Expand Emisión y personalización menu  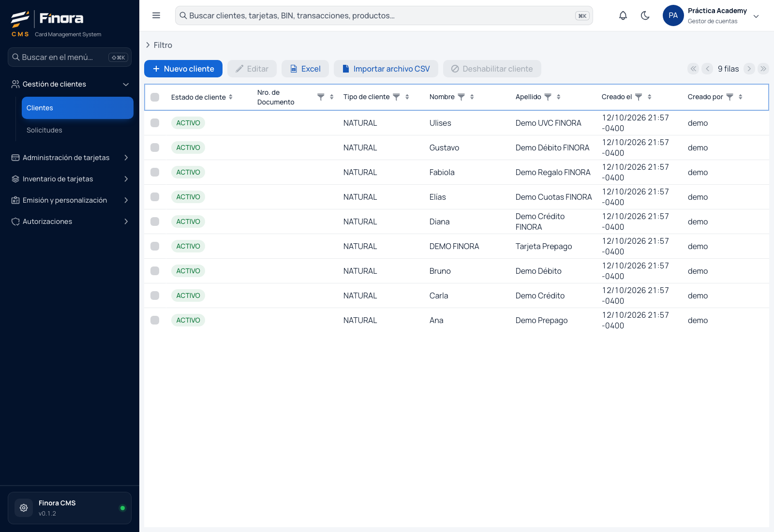(x=70, y=200)
